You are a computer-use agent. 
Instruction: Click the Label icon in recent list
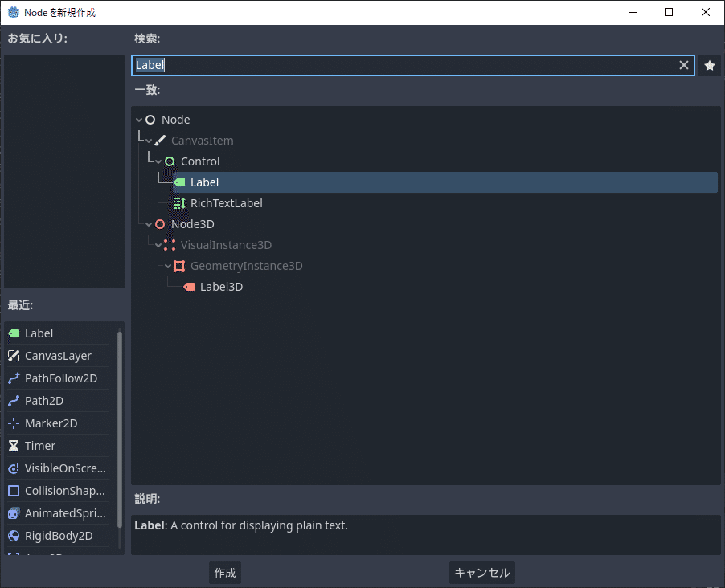[x=14, y=333]
